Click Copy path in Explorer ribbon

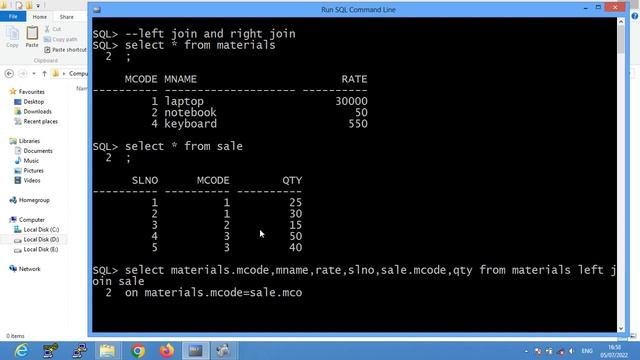coord(60,39)
